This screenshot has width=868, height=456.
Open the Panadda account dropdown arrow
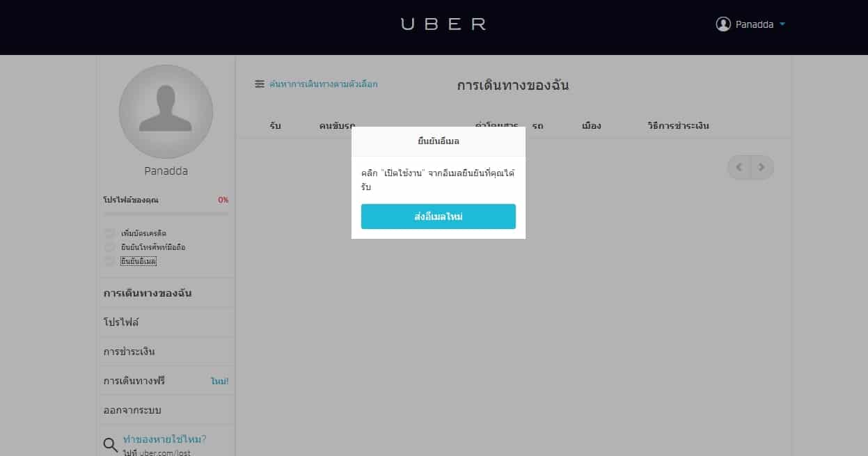point(782,24)
